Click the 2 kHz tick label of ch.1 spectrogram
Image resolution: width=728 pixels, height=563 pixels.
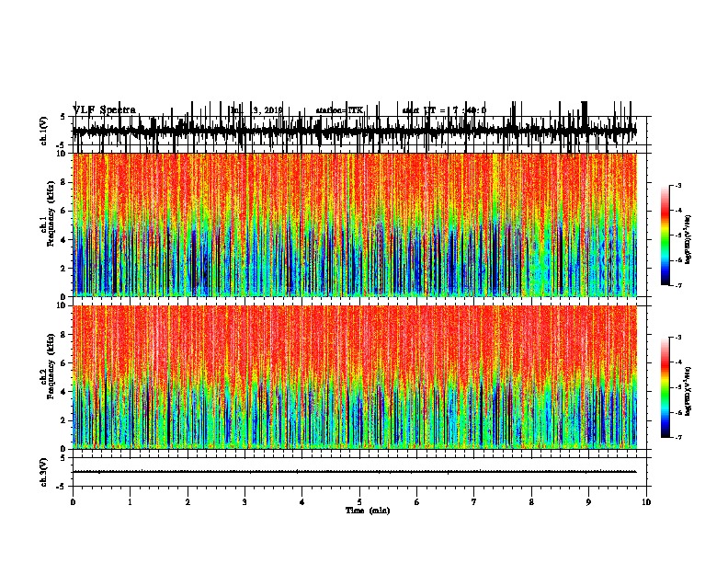tap(64, 269)
